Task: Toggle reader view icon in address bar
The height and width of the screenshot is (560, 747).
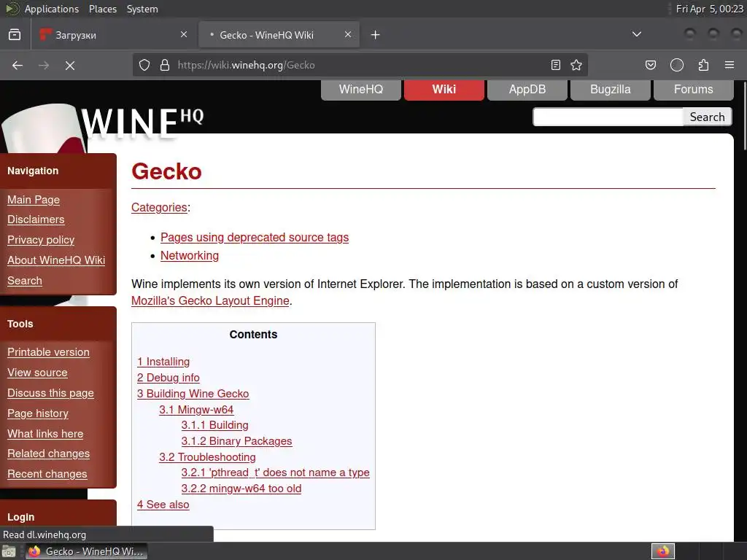Action: (x=555, y=65)
